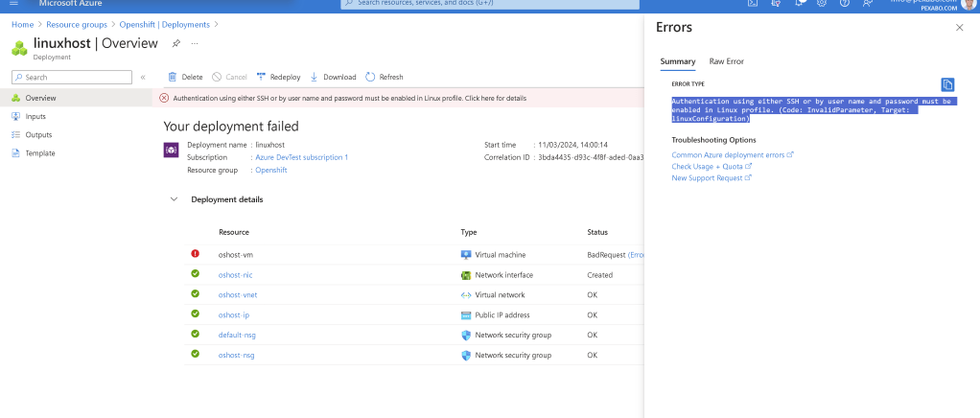Click the green check beside oshost-ip

click(x=195, y=313)
